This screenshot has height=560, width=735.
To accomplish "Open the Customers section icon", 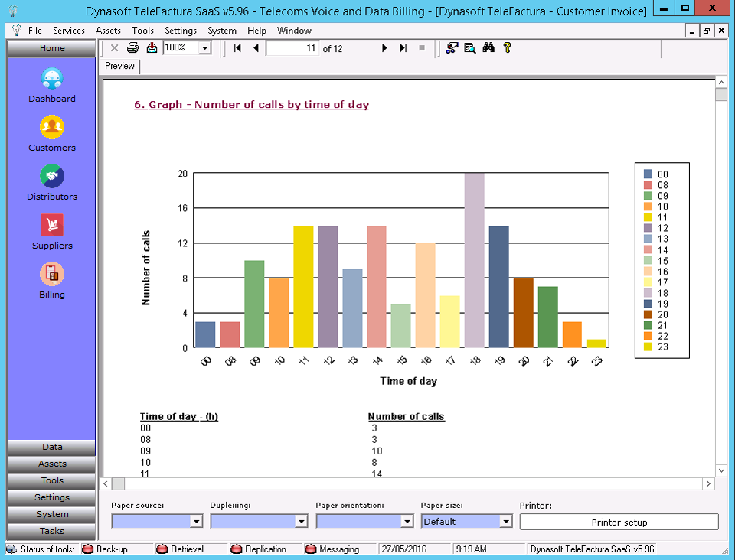I will coord(52,127).
